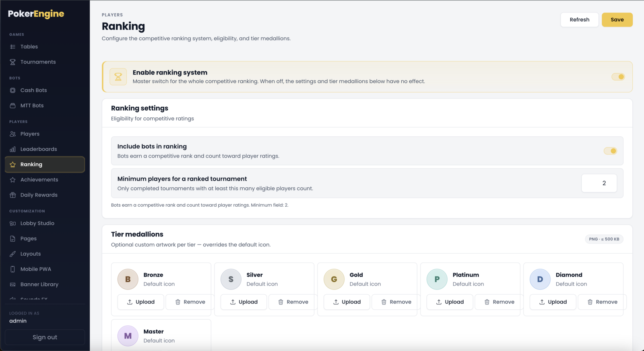The image size is (644, 351).
Task: Open the Players page
Action: [45, 134]
